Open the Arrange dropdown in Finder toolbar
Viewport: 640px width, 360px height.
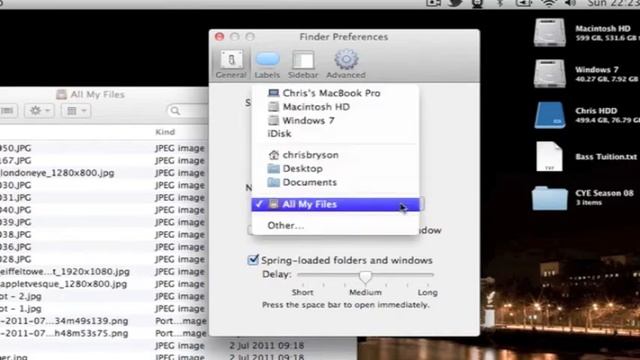[x=76, y=111]
